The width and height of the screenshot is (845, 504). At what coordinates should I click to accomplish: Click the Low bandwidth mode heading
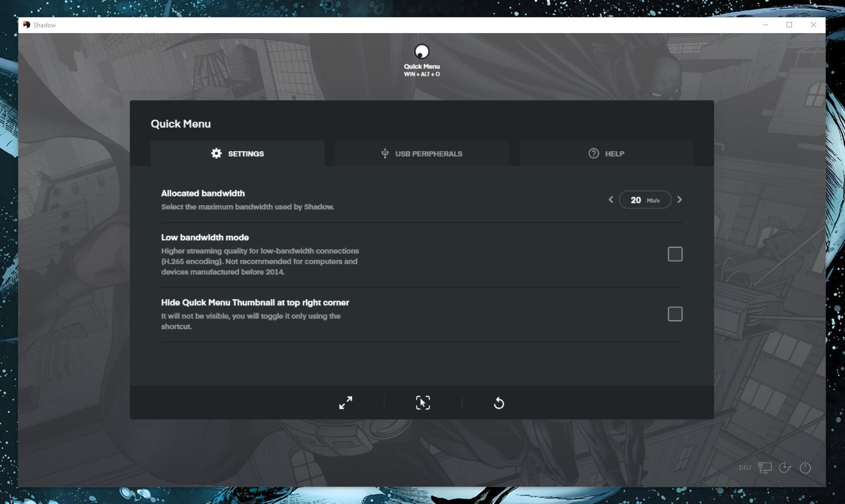click(205, 237)
